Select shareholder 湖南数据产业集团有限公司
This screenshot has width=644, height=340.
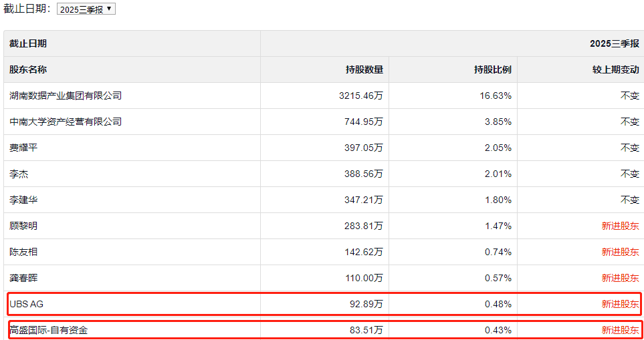point(66,96)
